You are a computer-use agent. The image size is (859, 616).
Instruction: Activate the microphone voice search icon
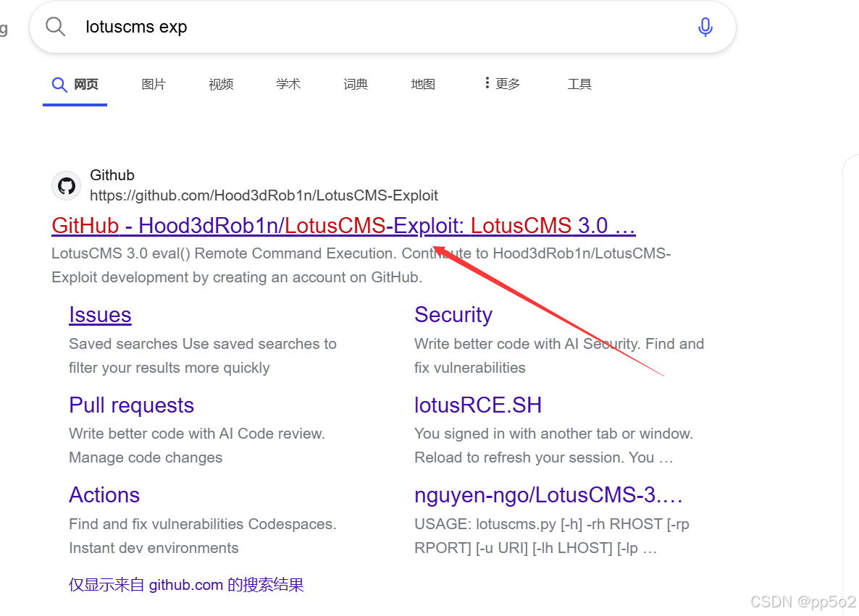(705, 27)
